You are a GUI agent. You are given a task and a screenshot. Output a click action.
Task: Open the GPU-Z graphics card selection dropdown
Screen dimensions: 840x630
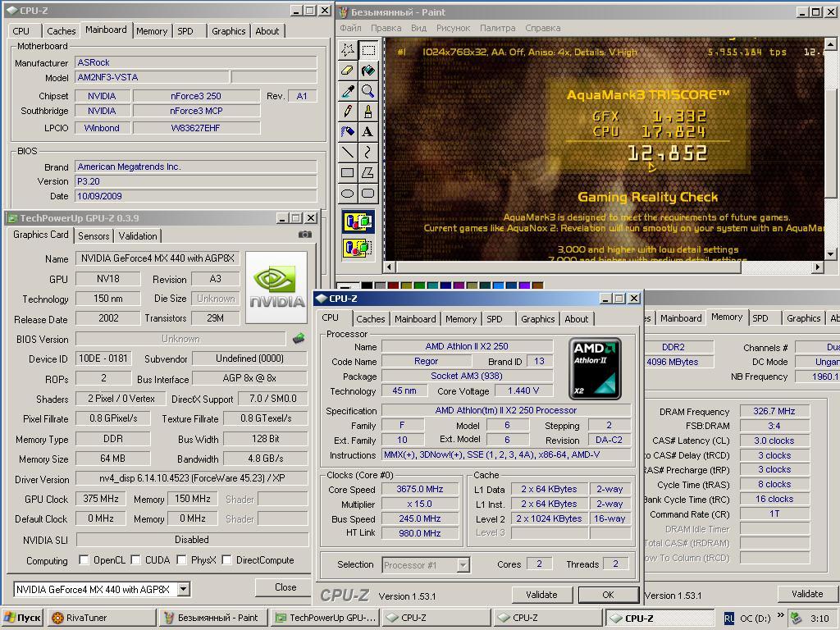[183, 589]
